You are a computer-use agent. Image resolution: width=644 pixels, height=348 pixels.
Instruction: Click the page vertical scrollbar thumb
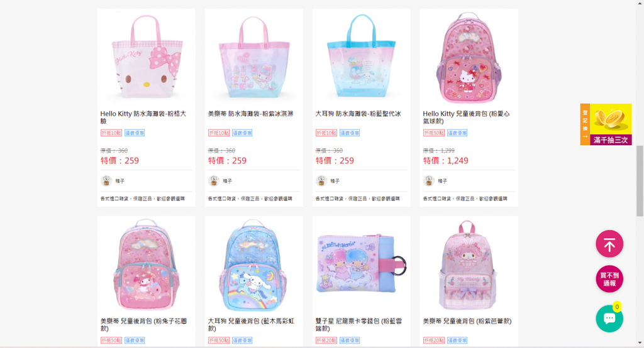click(640, 180)
